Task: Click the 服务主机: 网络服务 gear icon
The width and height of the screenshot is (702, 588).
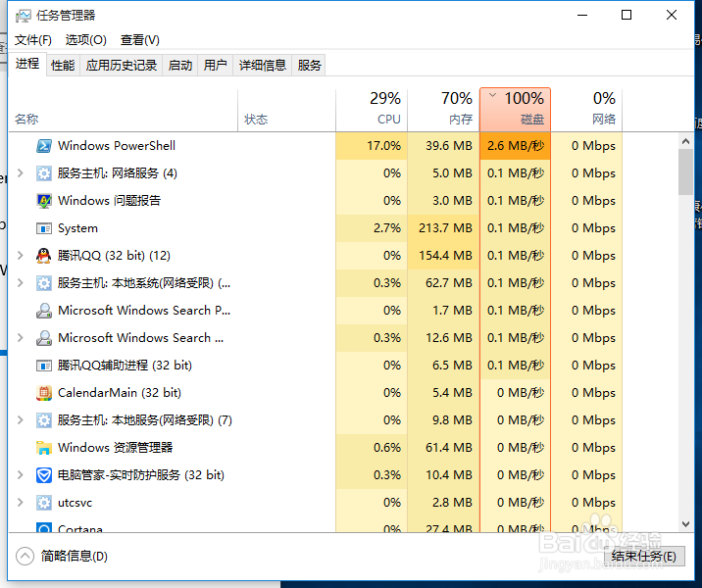Action: (44, 173)
